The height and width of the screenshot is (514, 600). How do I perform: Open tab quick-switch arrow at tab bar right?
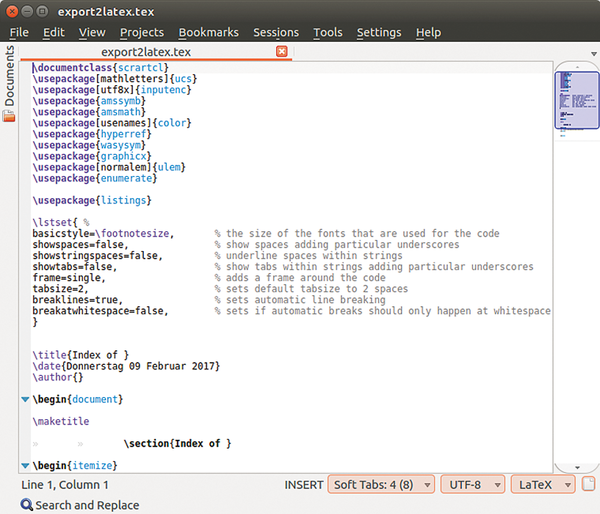[594, 54]
